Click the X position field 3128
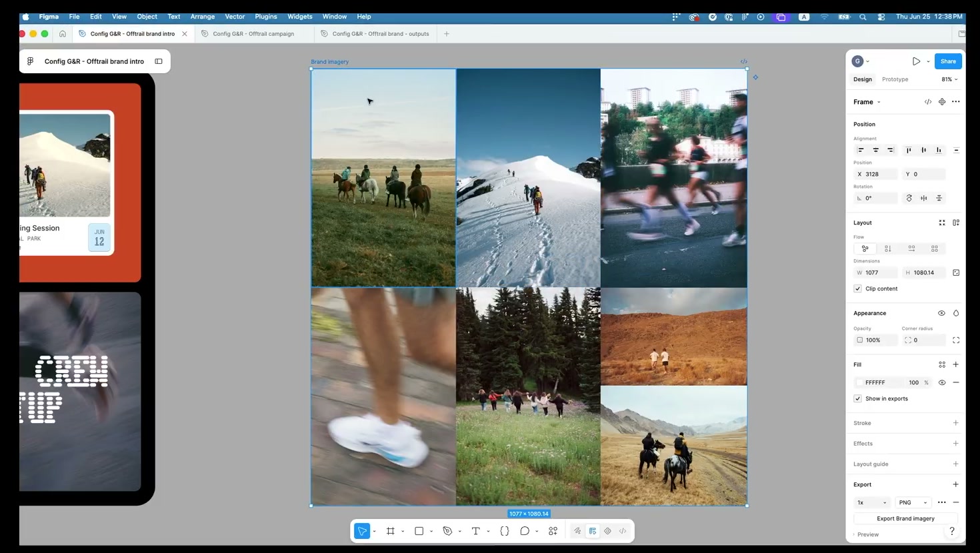This screenshot has height=553, width=980. [x=875, y=174]
